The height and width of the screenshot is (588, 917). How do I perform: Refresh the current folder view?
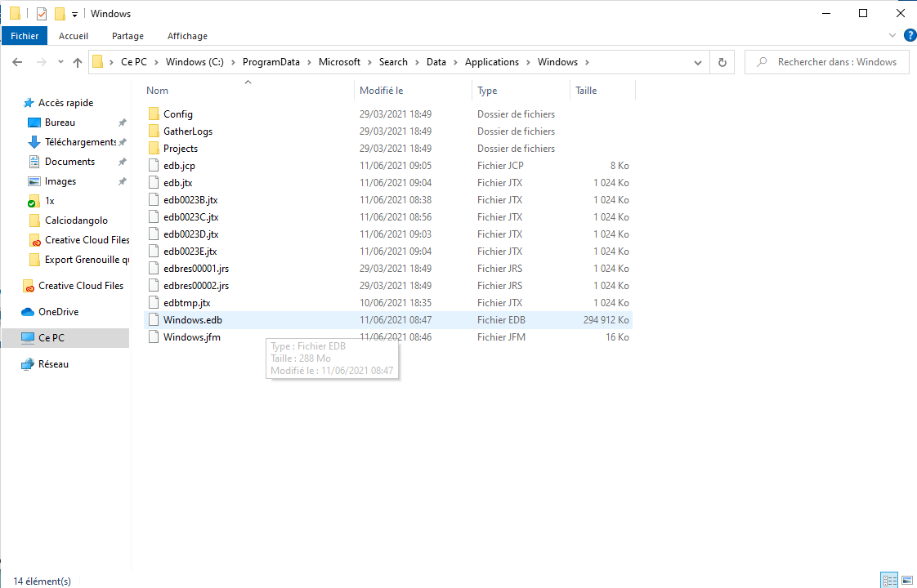point(722,62)
